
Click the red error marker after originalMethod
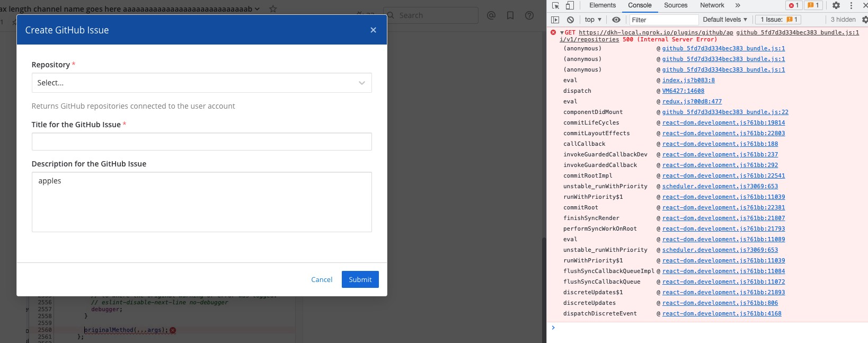tap(173, 330)
